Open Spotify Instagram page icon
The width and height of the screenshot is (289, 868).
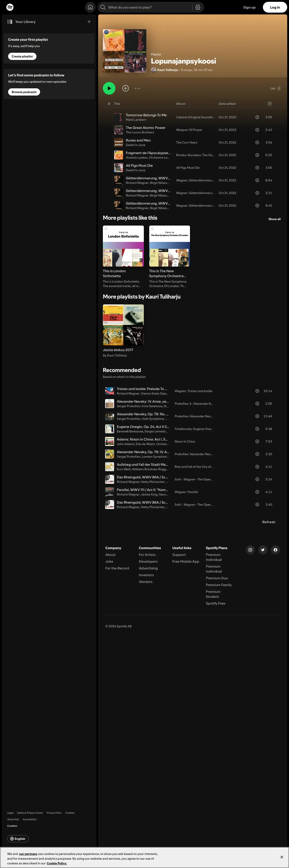[x=250, y=550]
